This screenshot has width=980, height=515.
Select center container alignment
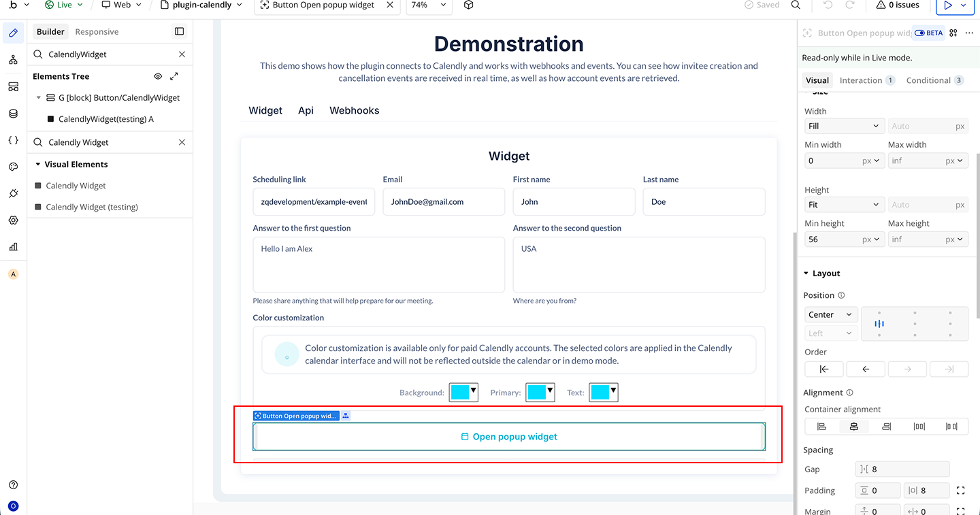coord(853,427)
